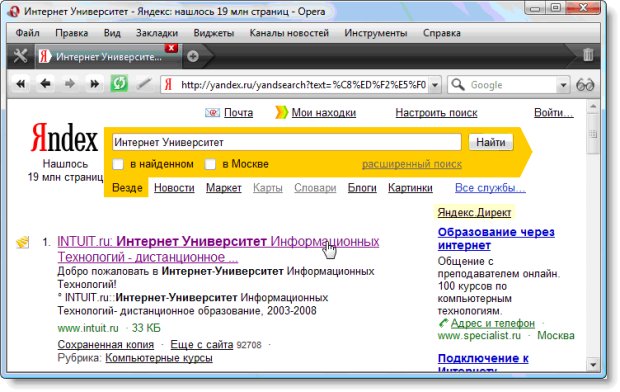Switch to Картинки search tab
This screenshot has height=392, width=620.
410,187
